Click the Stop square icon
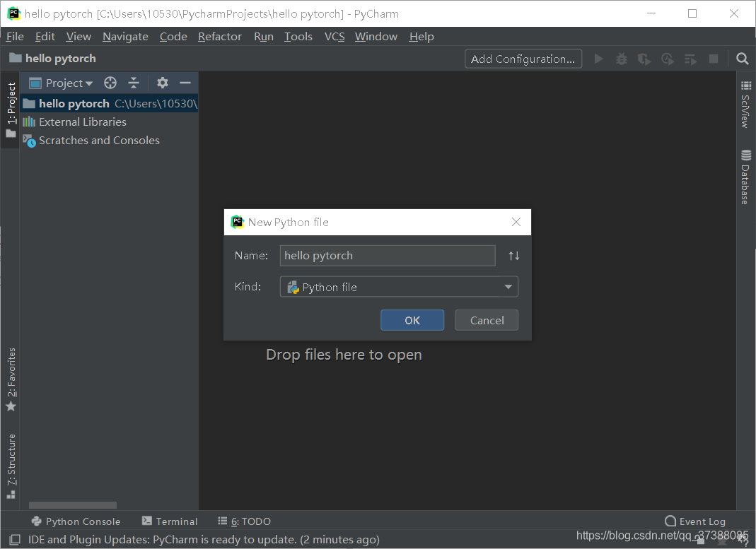This screenshot has height=549, width=756. tap(714, 59)
